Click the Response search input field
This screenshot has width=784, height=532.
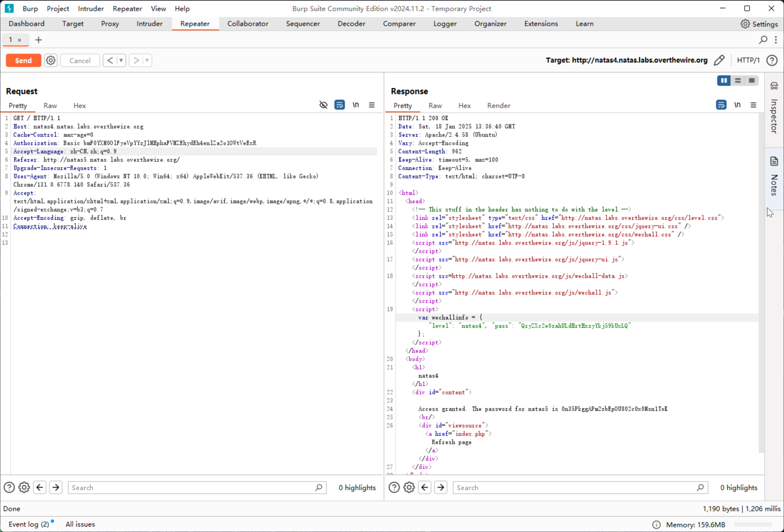click(580, 488)
